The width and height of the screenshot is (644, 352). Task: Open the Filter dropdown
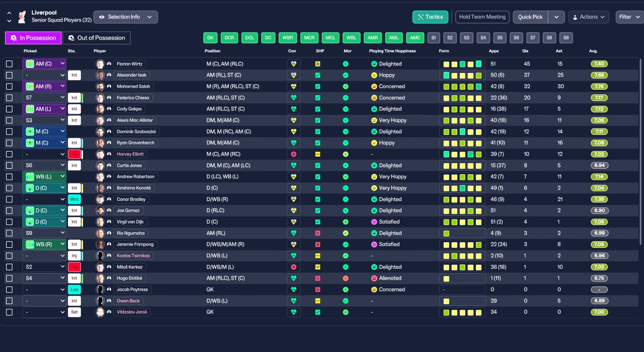tap(629, 17)
